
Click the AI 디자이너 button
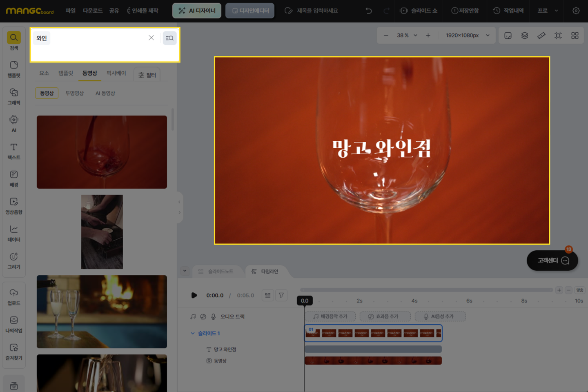click(197, 11)
